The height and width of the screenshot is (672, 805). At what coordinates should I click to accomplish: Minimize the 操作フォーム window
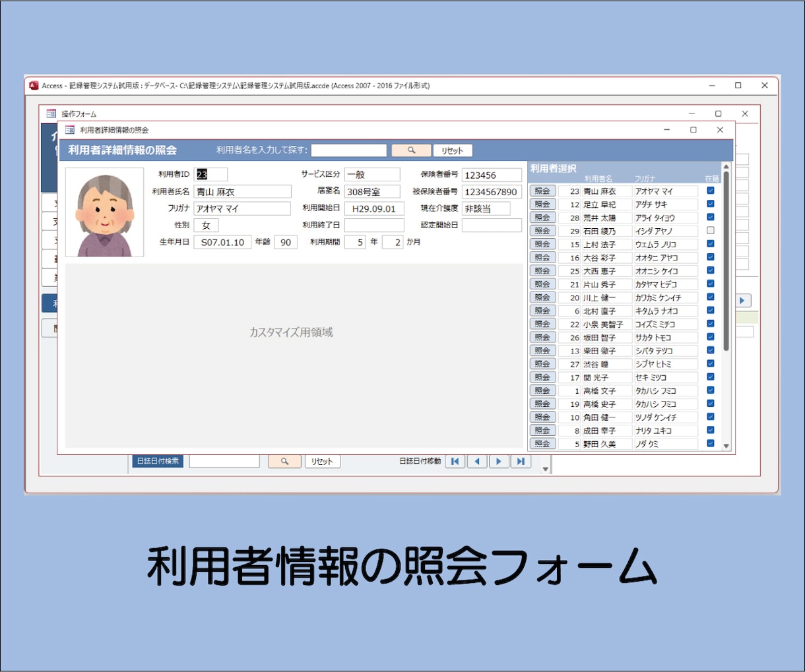(692, 113)
